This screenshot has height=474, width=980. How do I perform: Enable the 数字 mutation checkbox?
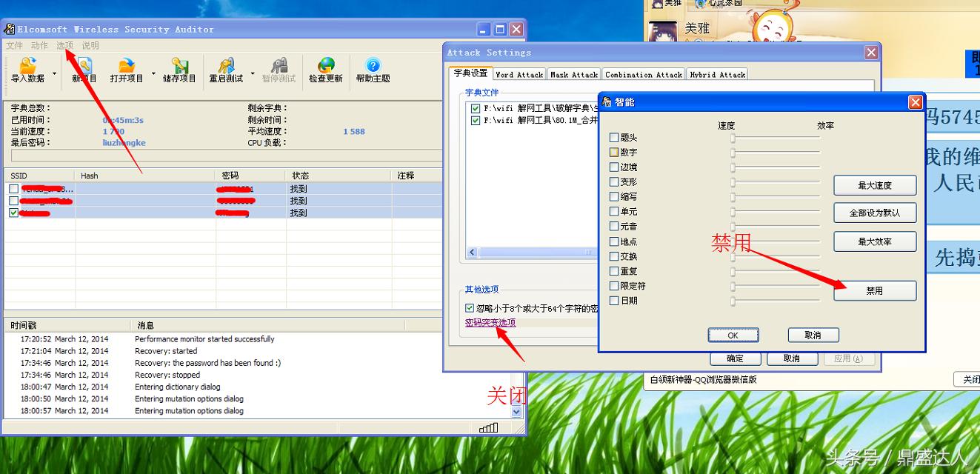613,152
